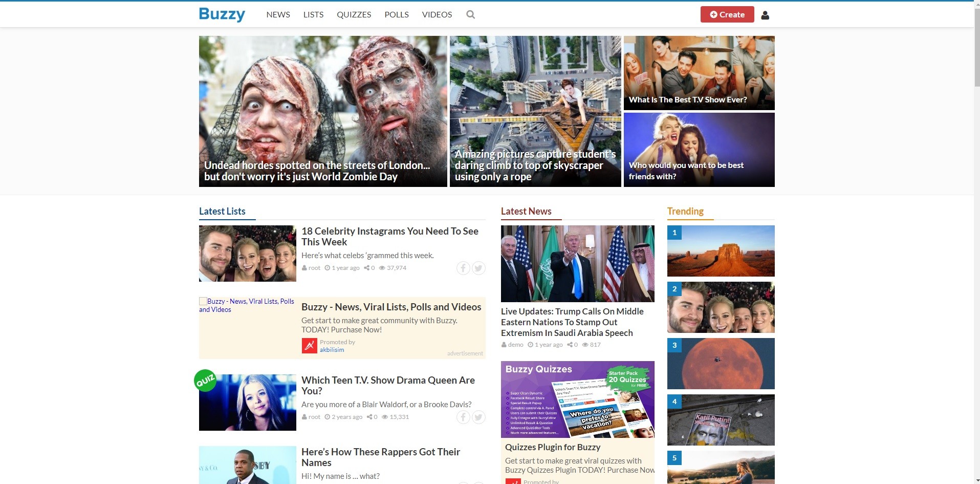Open the skyscraper climb featured story
This screenshot has height=484, width=980.
535,111
